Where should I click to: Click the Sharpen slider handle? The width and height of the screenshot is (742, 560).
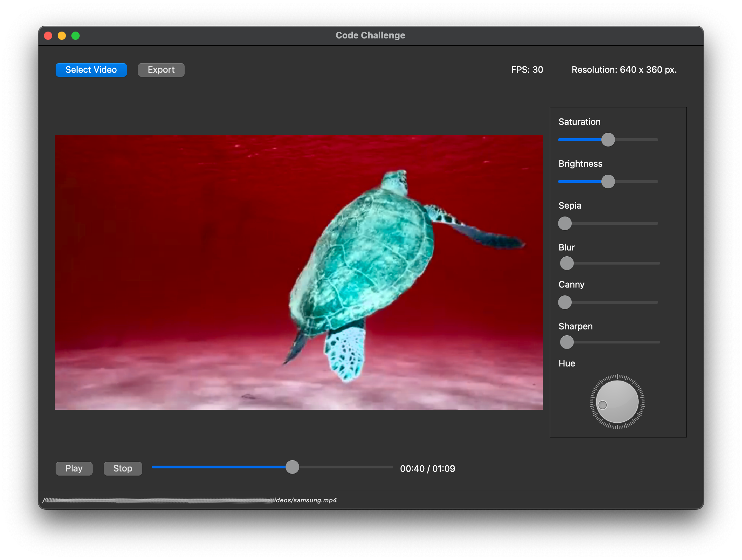click(567, 342)
